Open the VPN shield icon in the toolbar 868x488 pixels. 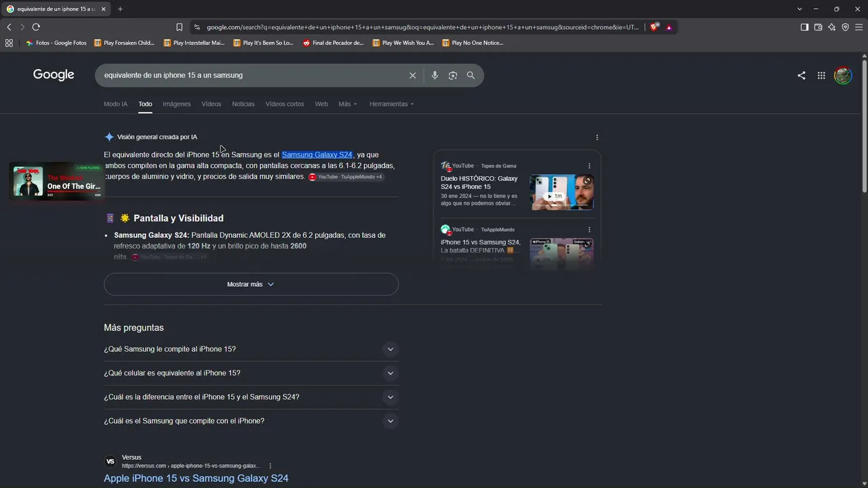point(845,27)
